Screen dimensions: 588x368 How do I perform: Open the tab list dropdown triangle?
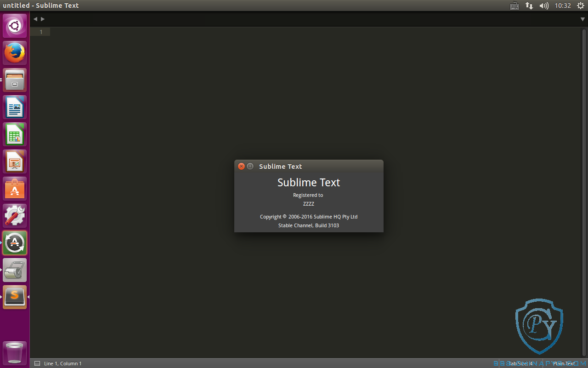[x=582, y=19]
